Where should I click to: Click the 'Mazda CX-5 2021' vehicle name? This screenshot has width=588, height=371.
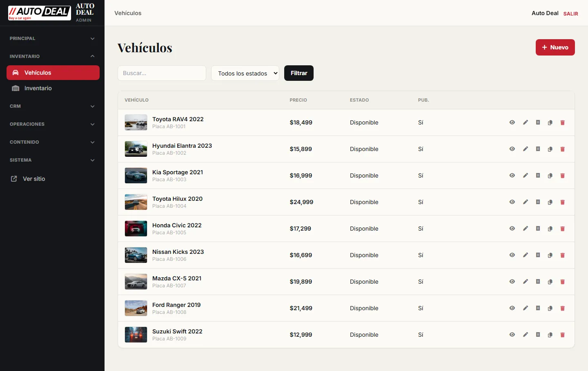point(177,278)
